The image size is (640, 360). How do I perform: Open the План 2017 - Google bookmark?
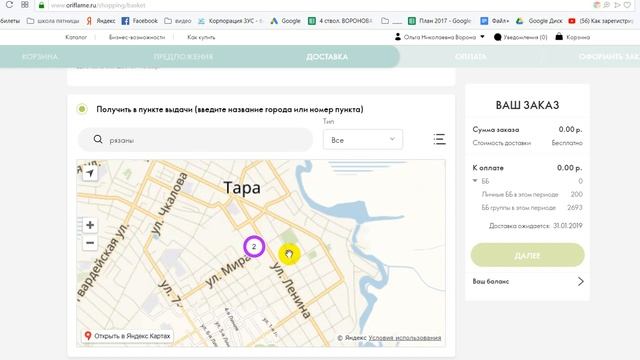coord(440,21)
